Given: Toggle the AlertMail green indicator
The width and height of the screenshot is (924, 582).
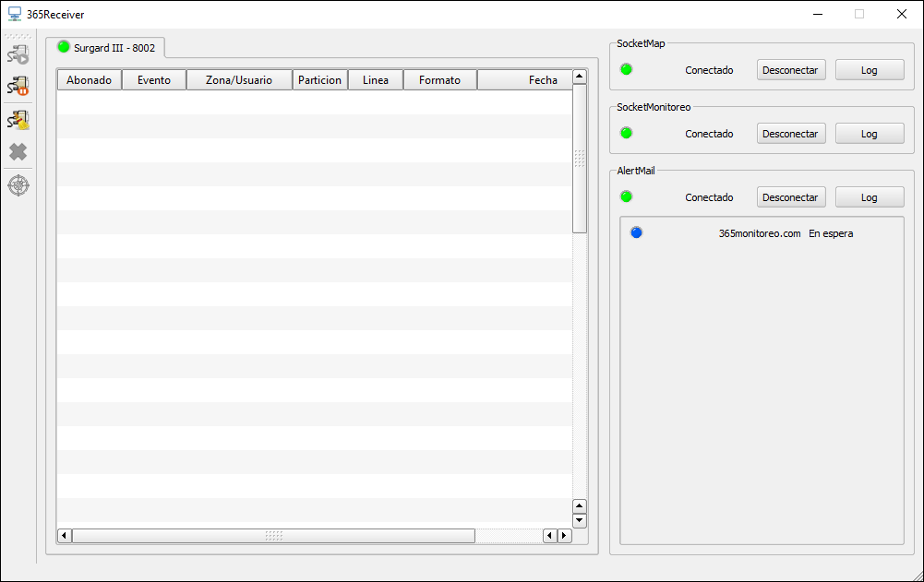Looking at the screenshot, I should coord(627,196).
